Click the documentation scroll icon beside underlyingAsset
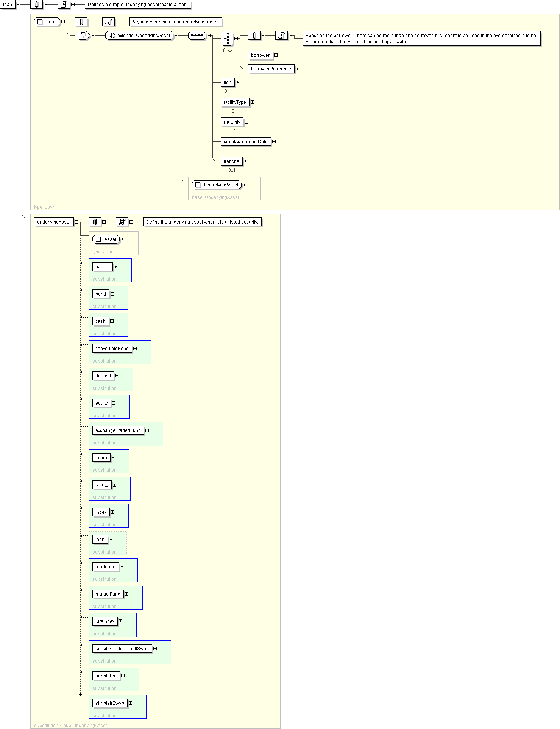560x729 pixels. pyautogui.click(x=122, y=222)
